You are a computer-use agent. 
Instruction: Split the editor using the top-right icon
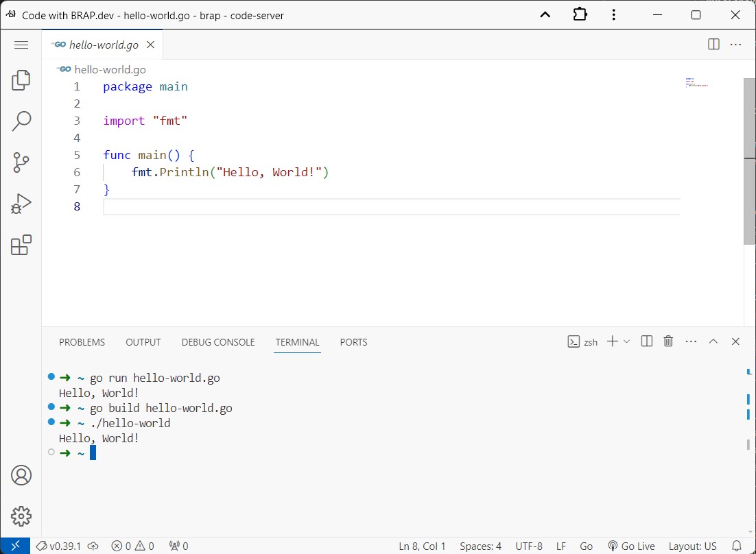click(x=713, y=44)
